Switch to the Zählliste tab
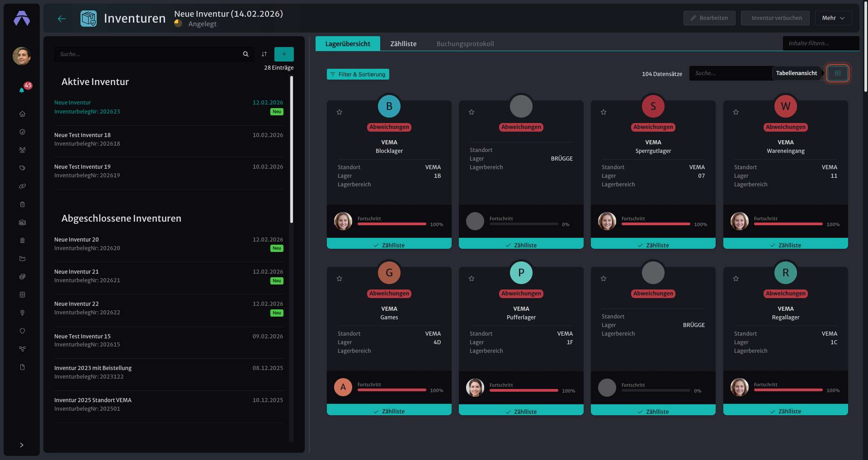The width and height of the screenshot is (868, 460). [x=403, y=44]
